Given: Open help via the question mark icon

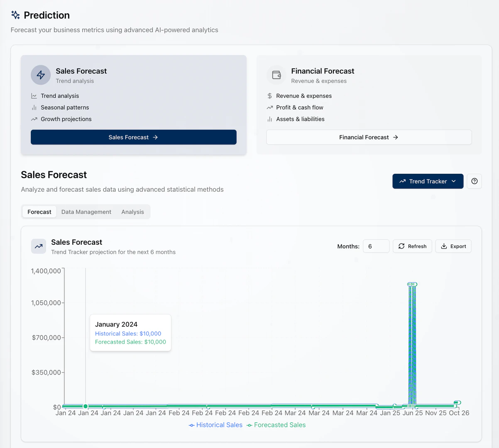Looking at the screenshot, I should [474, 181].
